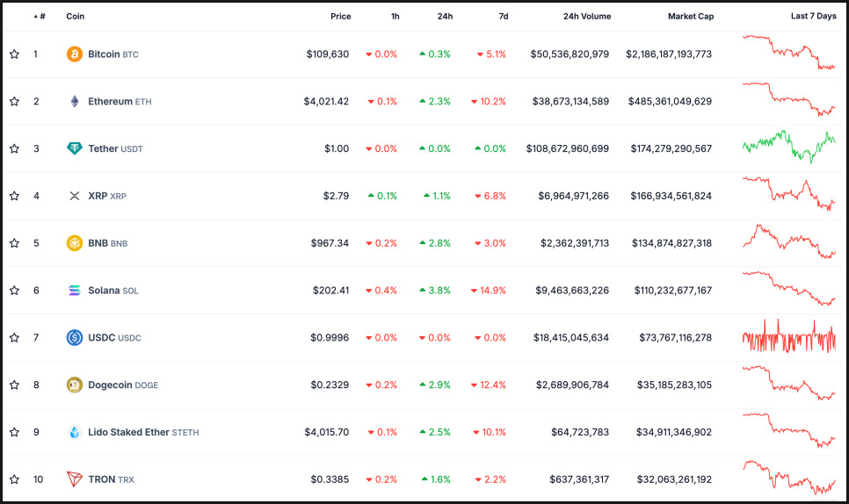
Task: View Lido Staked Ether's sparkline chart
Action: 789,430
